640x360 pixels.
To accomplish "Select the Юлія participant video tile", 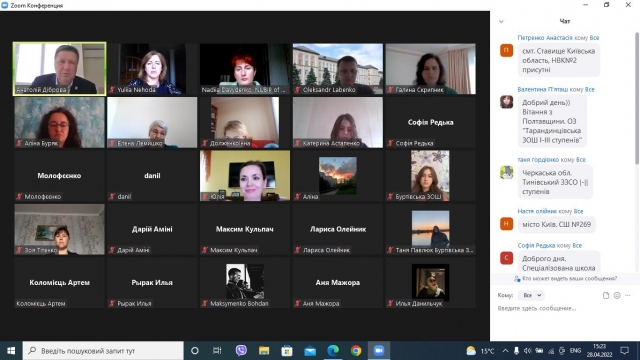I will tap(245, 176).
